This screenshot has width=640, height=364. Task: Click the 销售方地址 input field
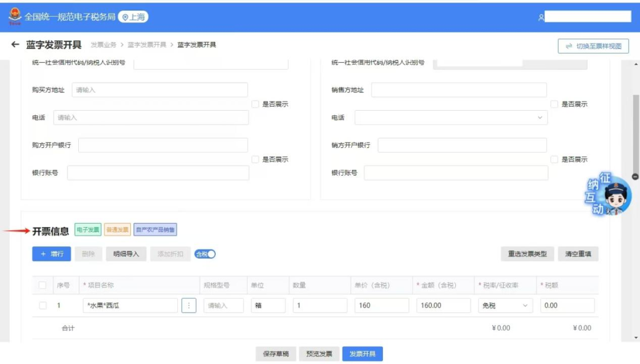click(x=459, y=90)
